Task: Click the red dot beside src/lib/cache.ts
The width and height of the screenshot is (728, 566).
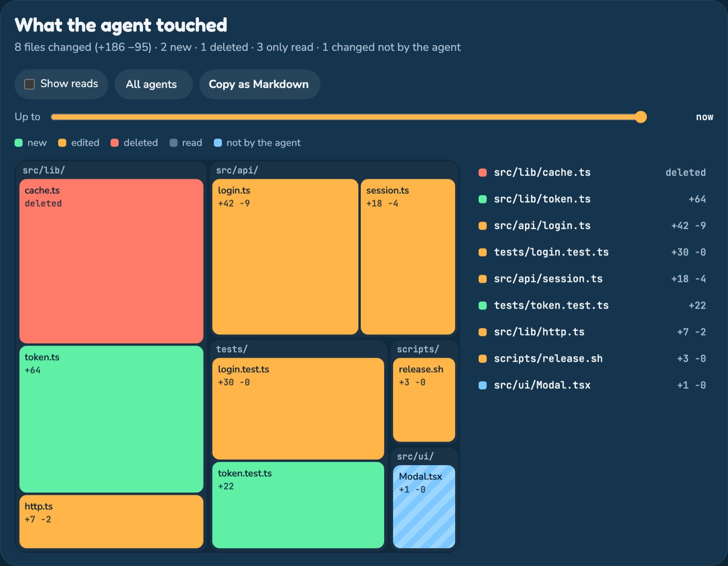Action: pyautogui.click(x=483, y=173)
